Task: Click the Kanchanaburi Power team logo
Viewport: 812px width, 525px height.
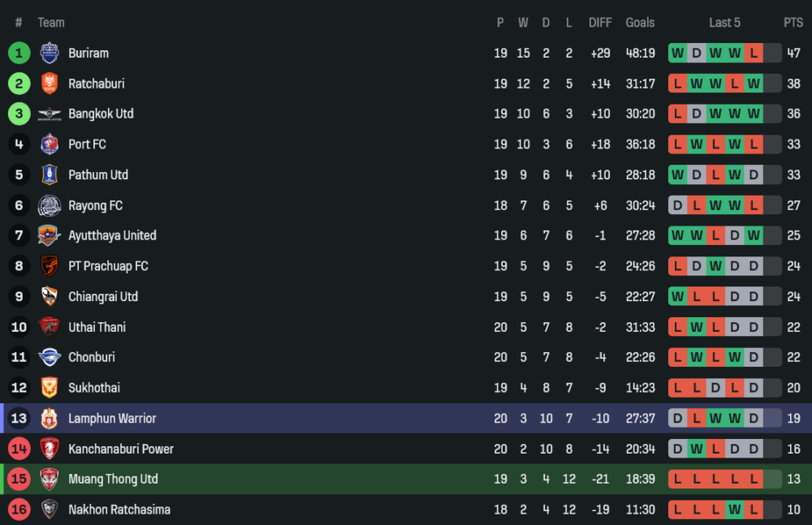Action: click(50, 449)
